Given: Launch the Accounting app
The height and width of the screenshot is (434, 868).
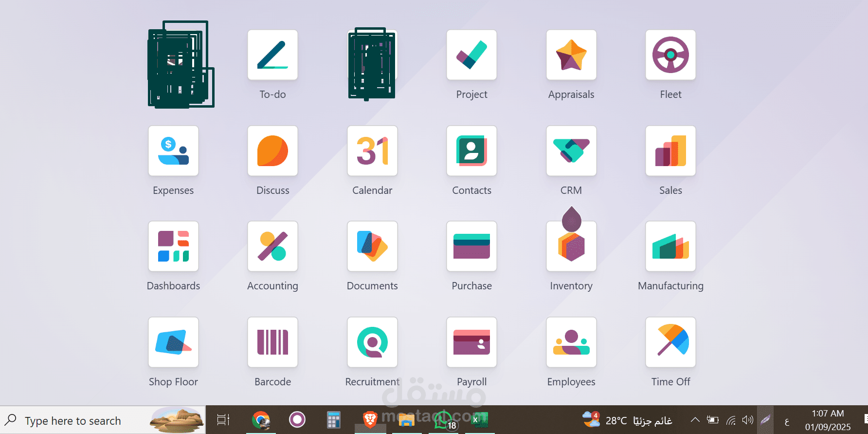Looking at the screenshot, I should coord(272,246).
